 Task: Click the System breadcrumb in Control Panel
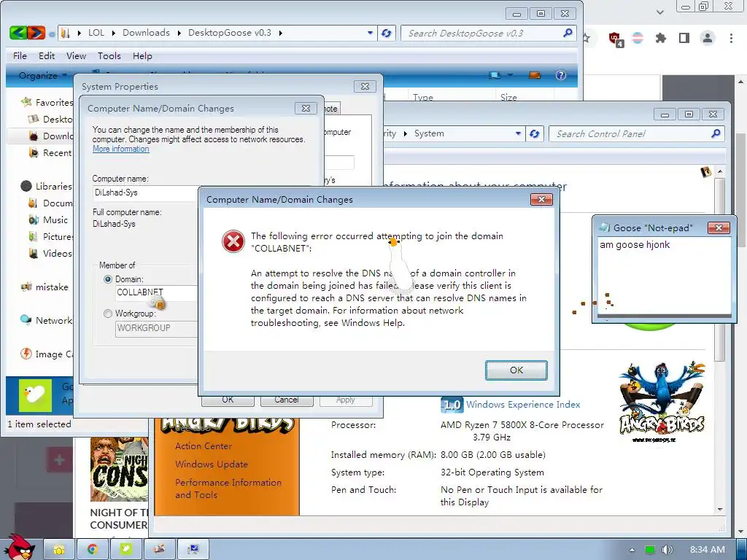429,133
